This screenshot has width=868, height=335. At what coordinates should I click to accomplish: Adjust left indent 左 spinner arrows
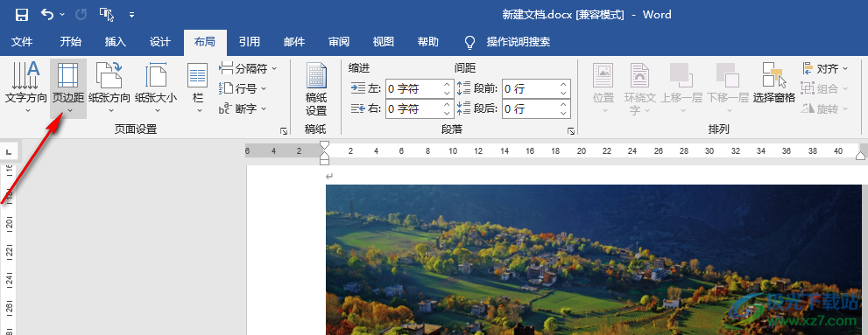(448, 88)
